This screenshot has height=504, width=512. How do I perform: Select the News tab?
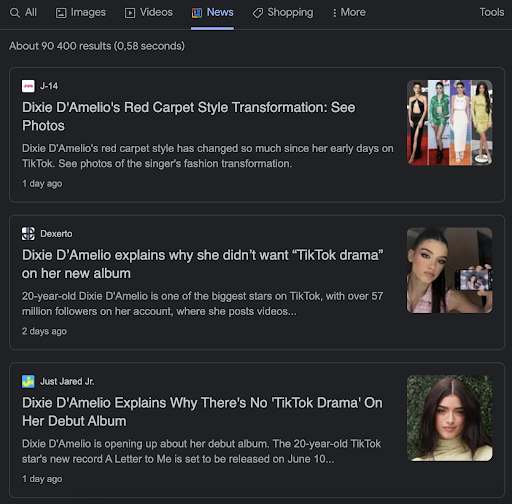[212, 13]
